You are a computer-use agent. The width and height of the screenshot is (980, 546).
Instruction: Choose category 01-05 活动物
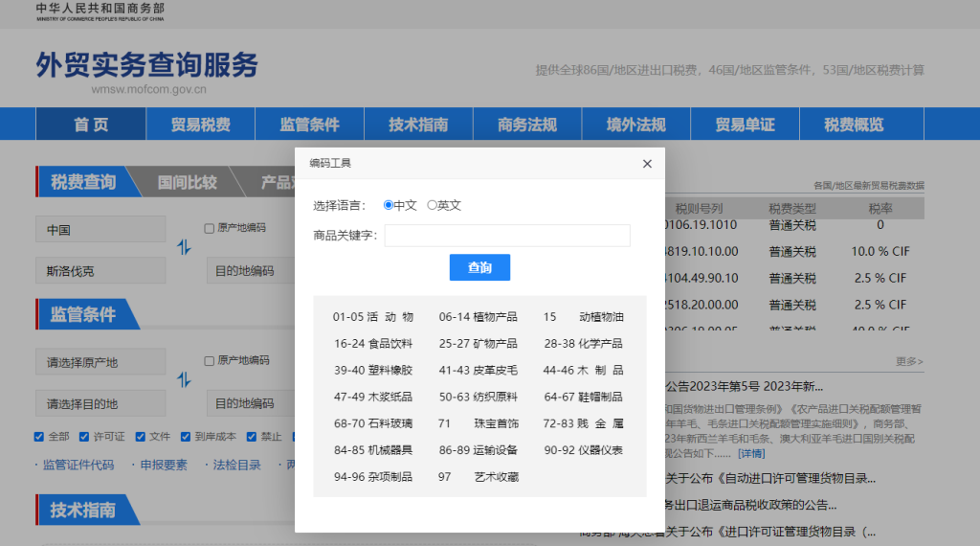[x=373, y=317]
